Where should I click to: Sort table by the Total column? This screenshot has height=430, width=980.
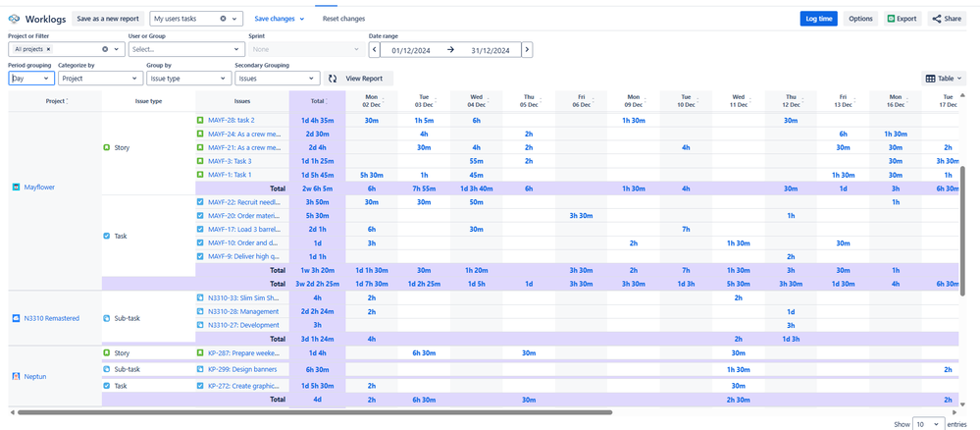point(318,101)
